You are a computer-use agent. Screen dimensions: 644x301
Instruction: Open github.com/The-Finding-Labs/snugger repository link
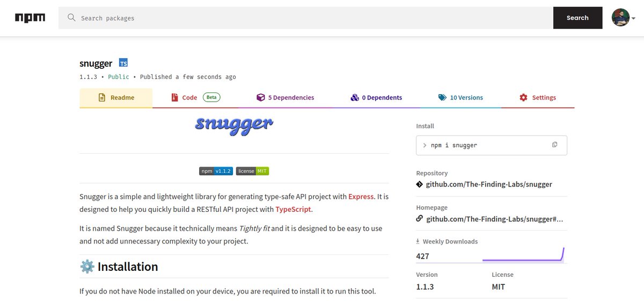point(489,184)
